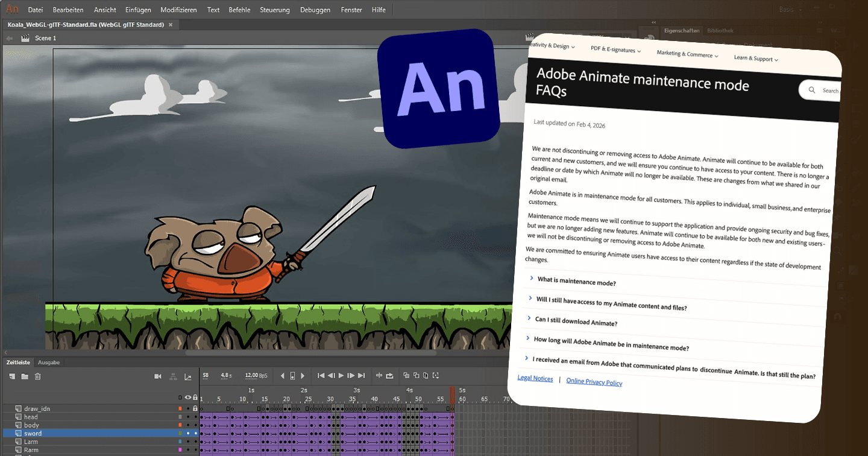
Task: Click the Adobe Animate logo in the menu bar
Action: [12, 10]
